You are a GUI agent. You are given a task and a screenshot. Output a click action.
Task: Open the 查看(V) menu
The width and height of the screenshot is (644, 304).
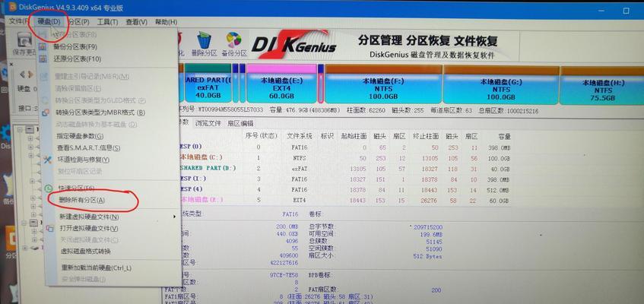136,22
